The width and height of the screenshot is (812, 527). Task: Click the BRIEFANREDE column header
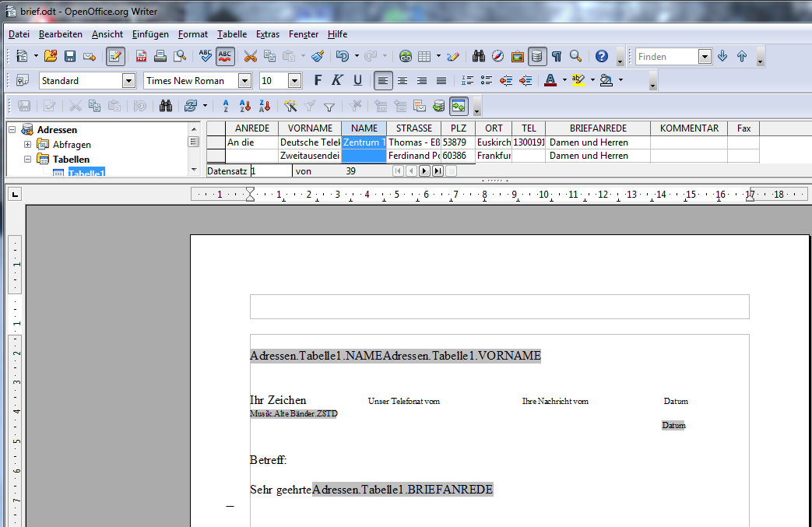tap(597, 128)
